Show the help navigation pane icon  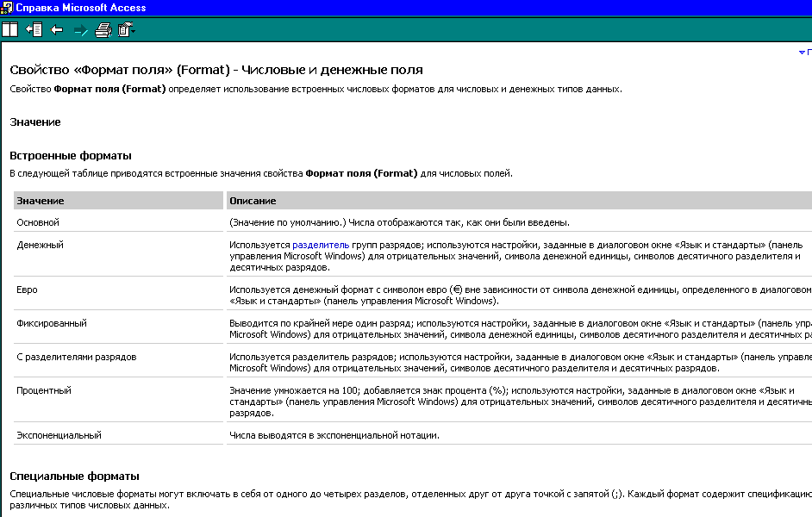click(34, 29)
